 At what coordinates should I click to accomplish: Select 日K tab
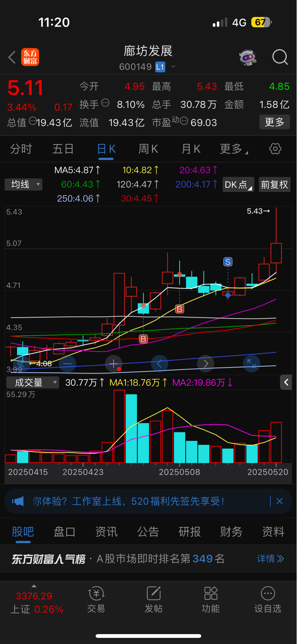pos(106,149)
